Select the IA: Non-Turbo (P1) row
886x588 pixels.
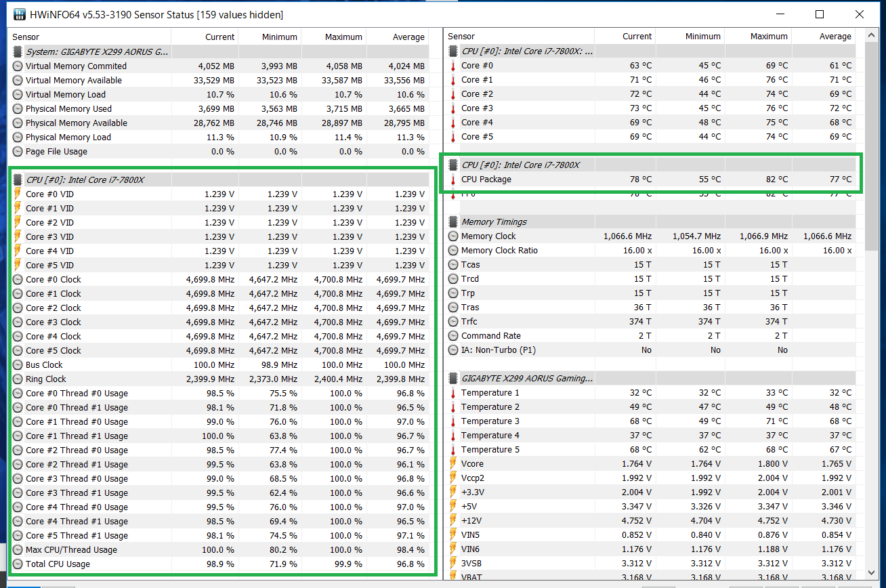pyautogui.click(x=650, y=350)
